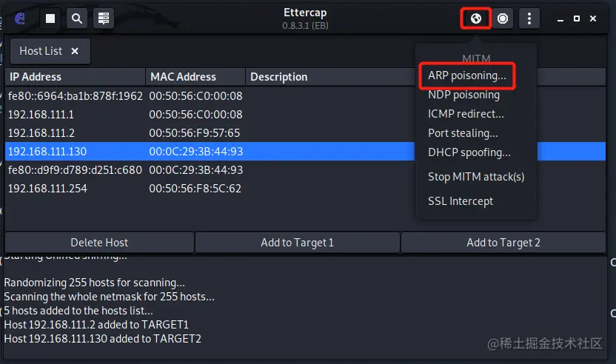Choose ARP poisoning from the MITM menu
Image resolution: width=616 pixels, height=364 pixels.
(x=467, y=75)
